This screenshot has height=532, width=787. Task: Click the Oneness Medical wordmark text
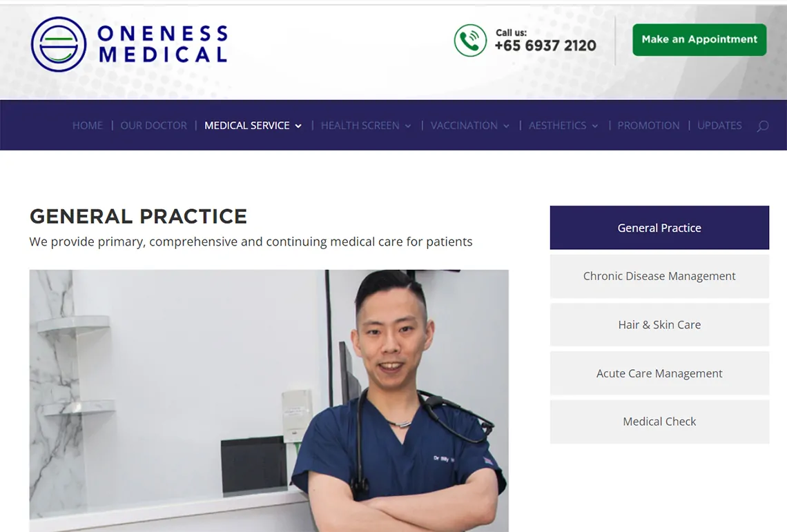163,44
